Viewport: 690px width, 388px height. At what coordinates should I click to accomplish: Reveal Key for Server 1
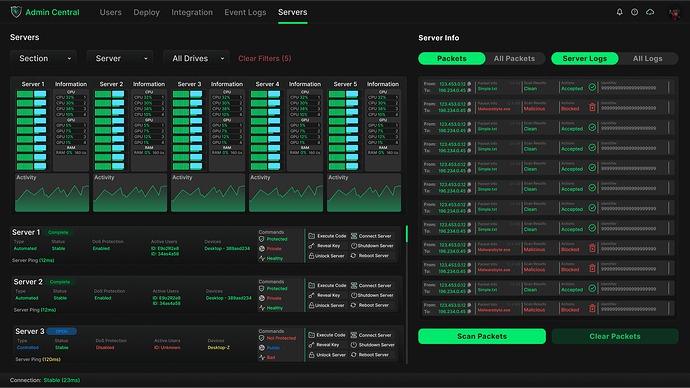(324, 246)
